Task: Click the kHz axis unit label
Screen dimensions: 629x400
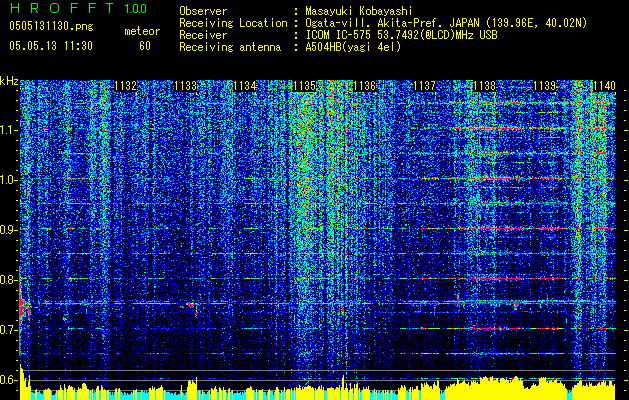Action: coord(9,81)
